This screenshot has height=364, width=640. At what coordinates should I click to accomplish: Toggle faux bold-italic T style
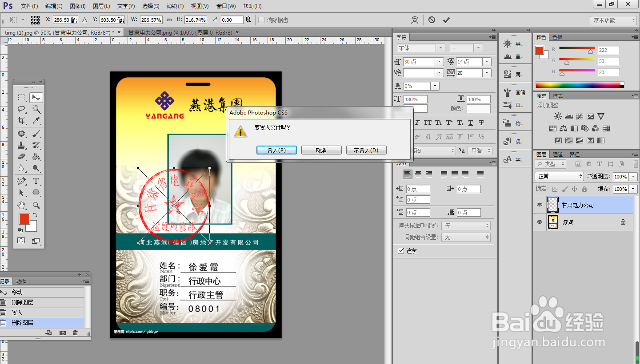point(417,123)
